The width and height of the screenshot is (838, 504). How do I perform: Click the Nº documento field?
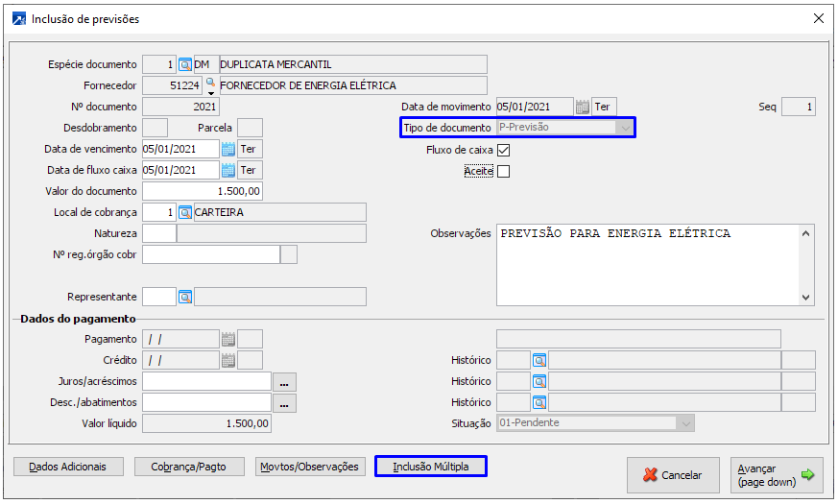click(x=180, y=107)
